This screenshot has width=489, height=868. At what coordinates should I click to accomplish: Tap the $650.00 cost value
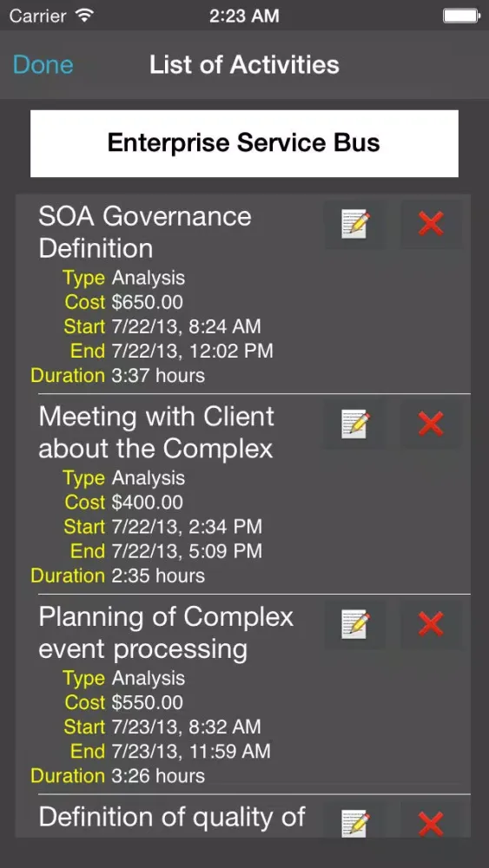(x=148, y=302)
